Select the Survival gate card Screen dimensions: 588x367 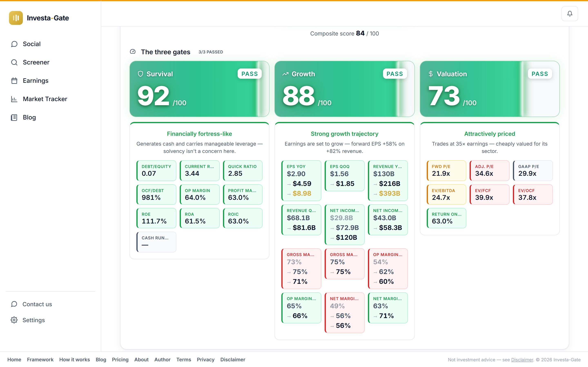click(x=199, y=89)
